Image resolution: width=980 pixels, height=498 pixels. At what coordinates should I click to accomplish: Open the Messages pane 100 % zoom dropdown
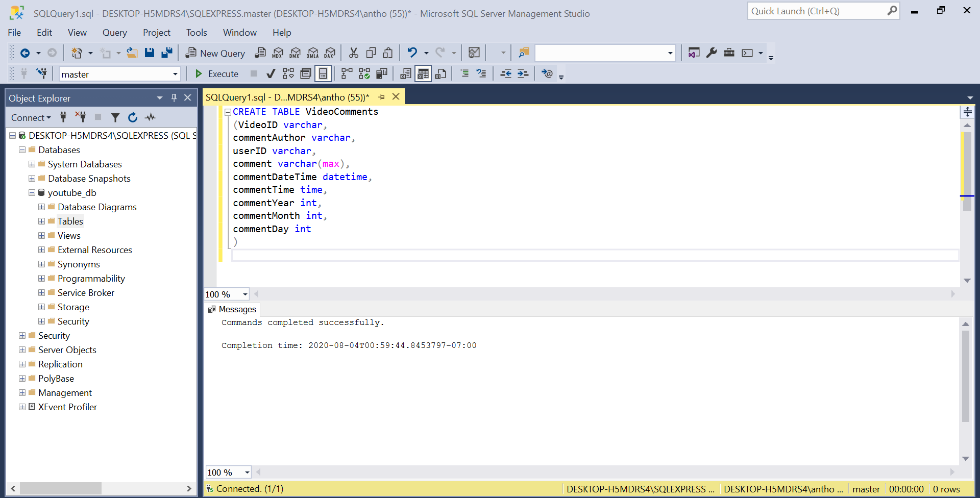point(247,472)
